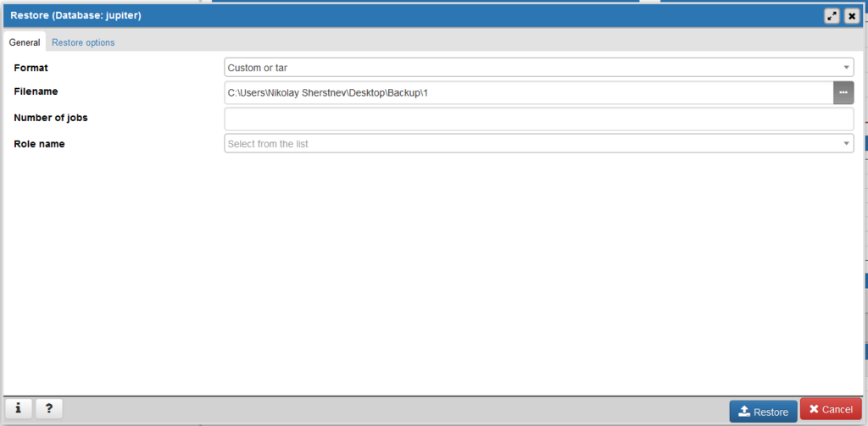Click the arrow on the Format dropdown

(x=846, y=68)
